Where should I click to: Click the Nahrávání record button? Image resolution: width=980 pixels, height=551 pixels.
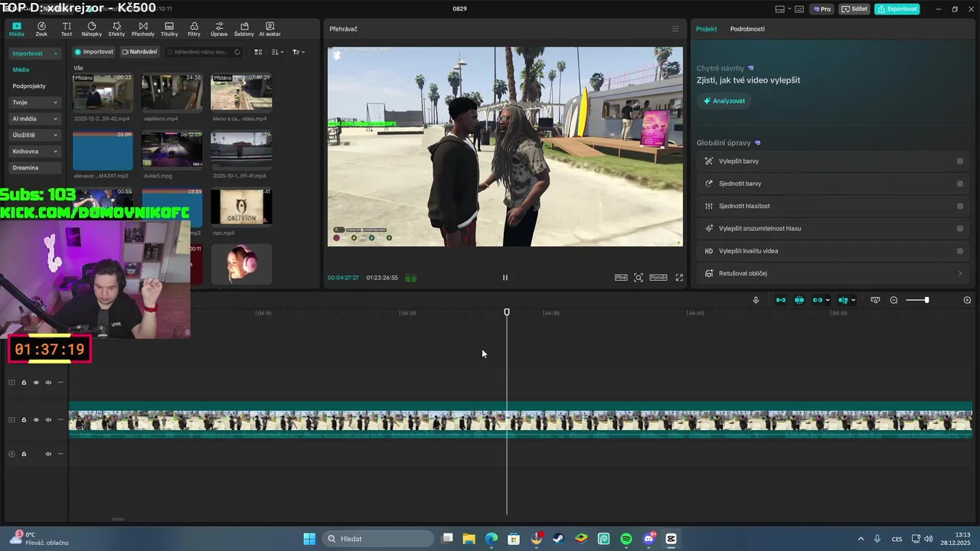[x=139, y=52]
